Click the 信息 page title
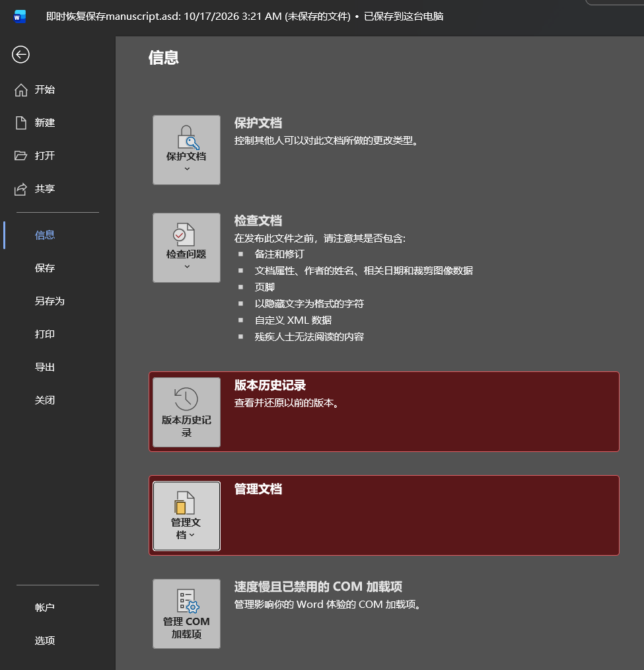644x670 pixels. (x=164, y=57)
